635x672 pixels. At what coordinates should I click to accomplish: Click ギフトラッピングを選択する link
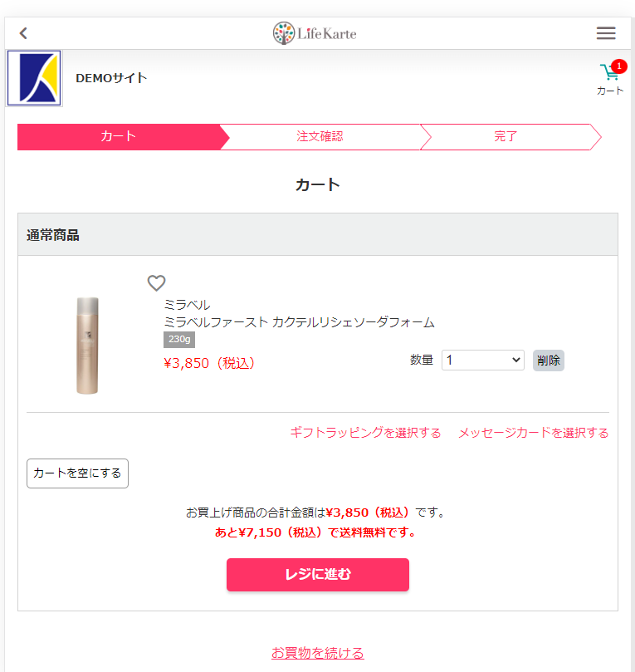point(365,433)
